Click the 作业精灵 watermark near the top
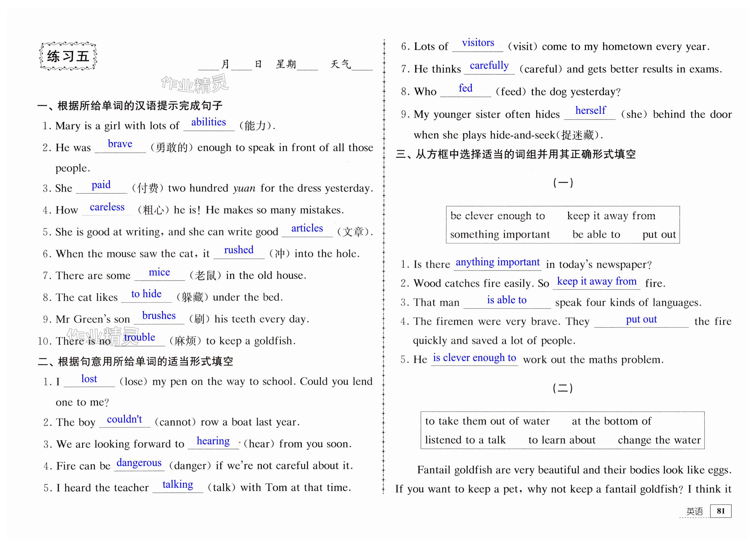 [x=195, y=84]
